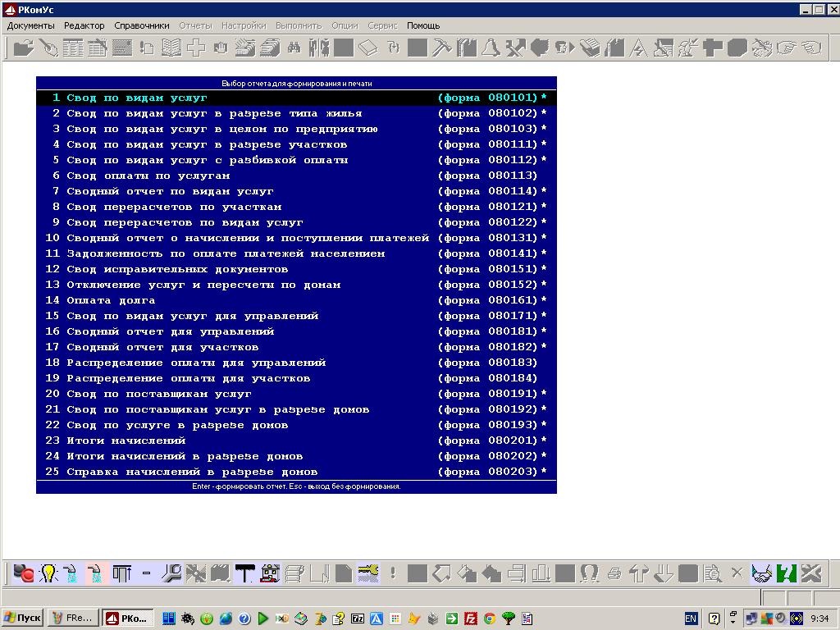Click the hammer icon in top toolbar
Viewport: 840px width, 630px height.
(441, 48)
